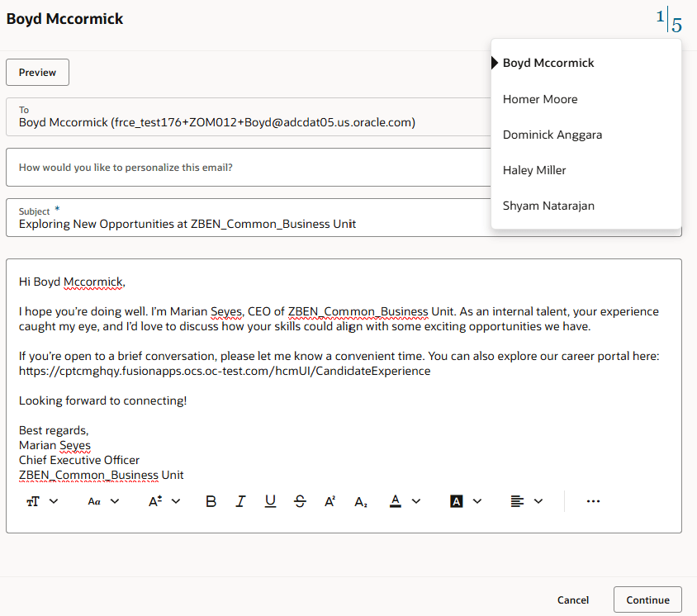Apply subscript formatting
697x616 pixels.
(361, 502)
